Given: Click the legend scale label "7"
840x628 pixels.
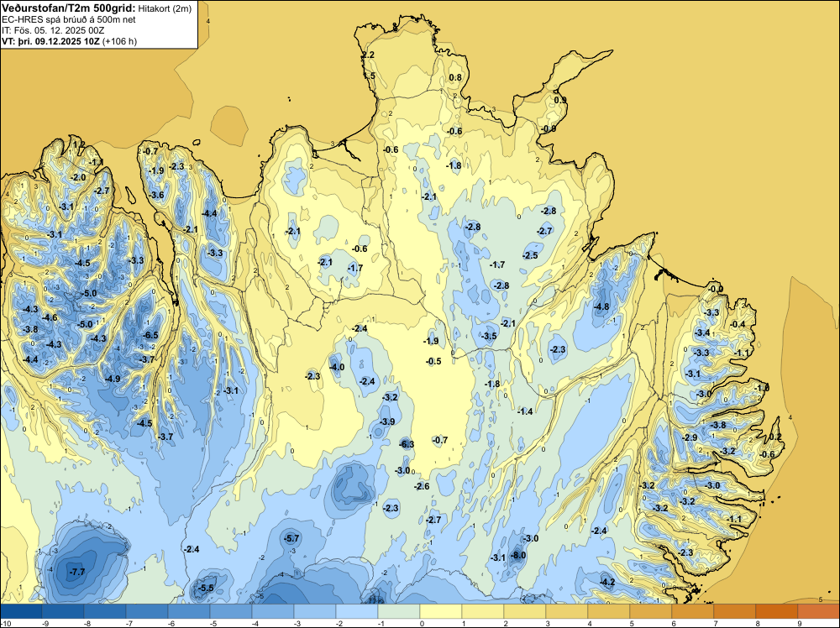Looking at the screenshot, I should point(716,623).
